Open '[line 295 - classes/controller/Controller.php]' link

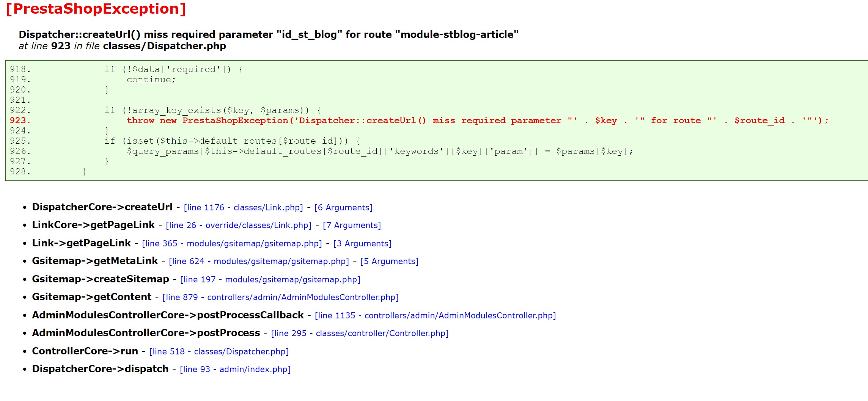[360, 333]
